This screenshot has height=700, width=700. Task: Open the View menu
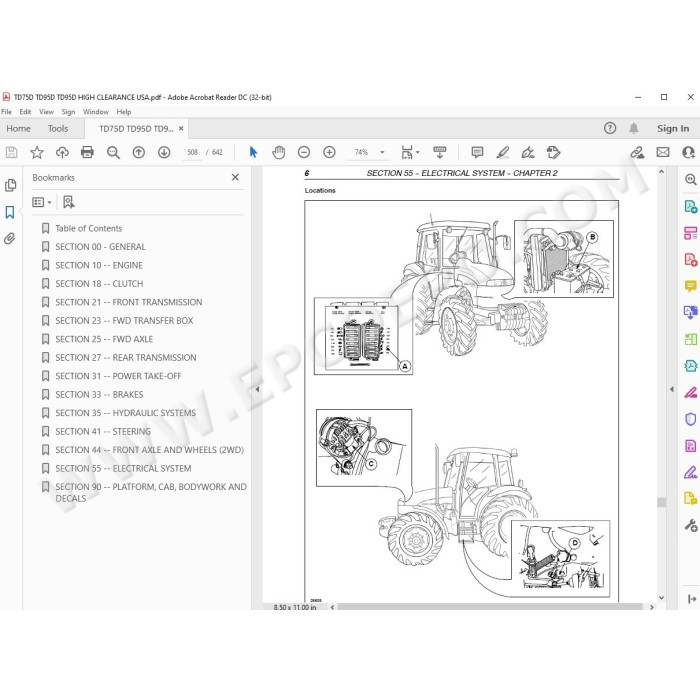[x=46, y=112]
